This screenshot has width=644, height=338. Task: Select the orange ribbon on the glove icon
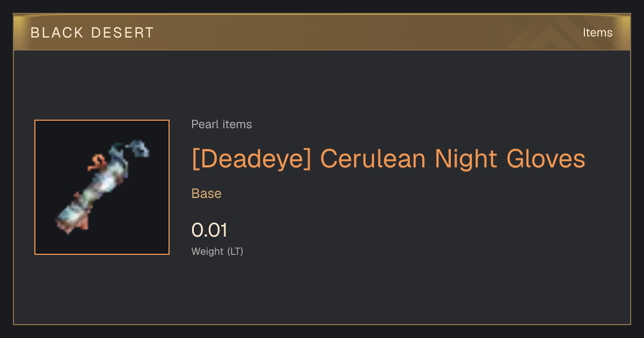(x=98, y=161)
